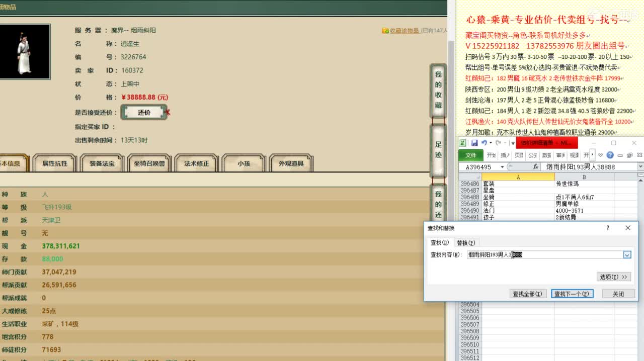Select row header 396506
This screenshot has width=644, height=361.
pyautogui.click(x=470, y=318)
